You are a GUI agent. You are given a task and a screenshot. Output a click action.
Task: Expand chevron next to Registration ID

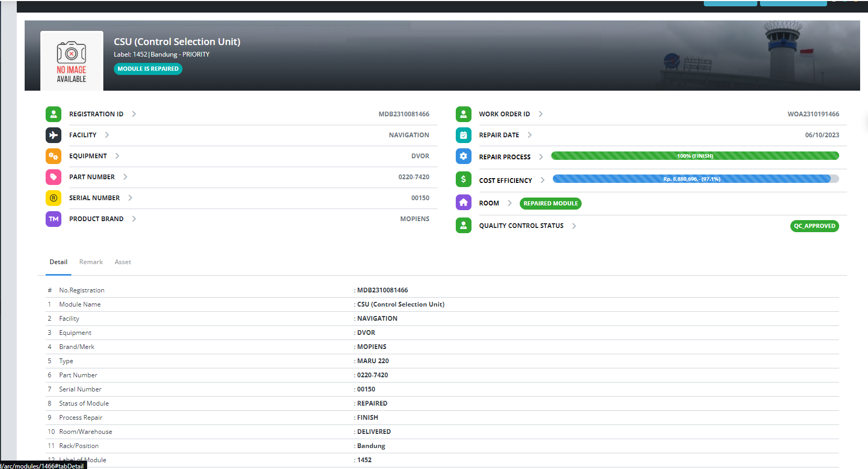click(134, 114)
